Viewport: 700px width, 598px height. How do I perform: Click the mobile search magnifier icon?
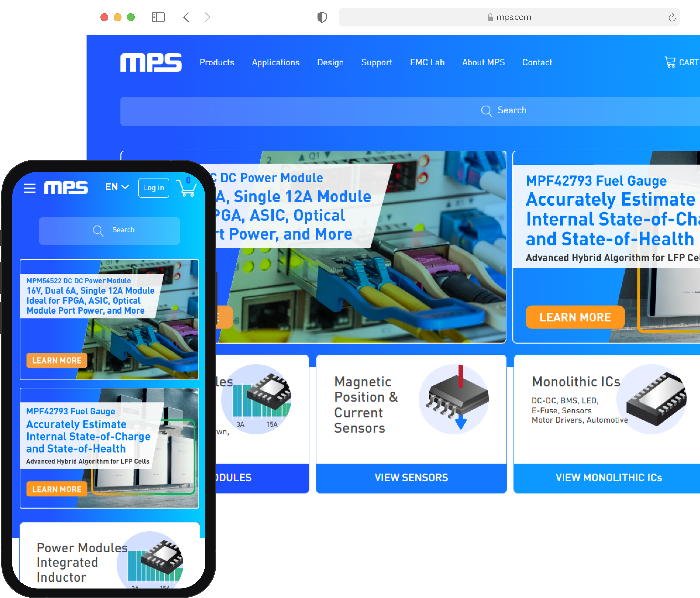pyautogui.click(x=98, y=230)
